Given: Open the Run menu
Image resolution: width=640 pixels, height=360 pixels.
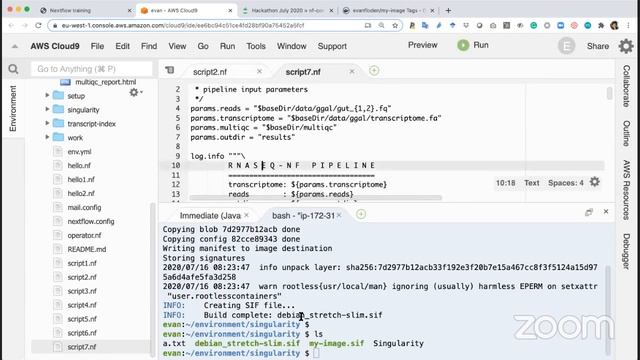Looking at the screenshot, I should pyautogui.click(x=227, y=46).
